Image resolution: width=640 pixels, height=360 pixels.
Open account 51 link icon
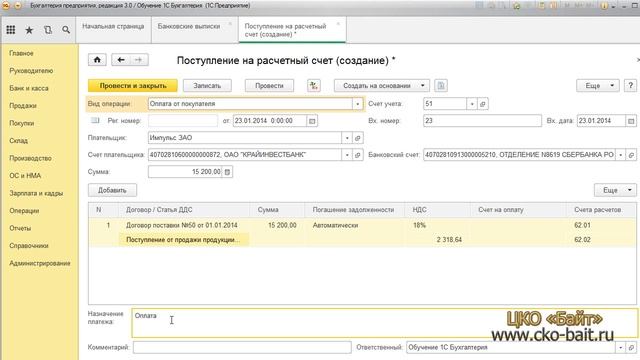tap(483, 104)
